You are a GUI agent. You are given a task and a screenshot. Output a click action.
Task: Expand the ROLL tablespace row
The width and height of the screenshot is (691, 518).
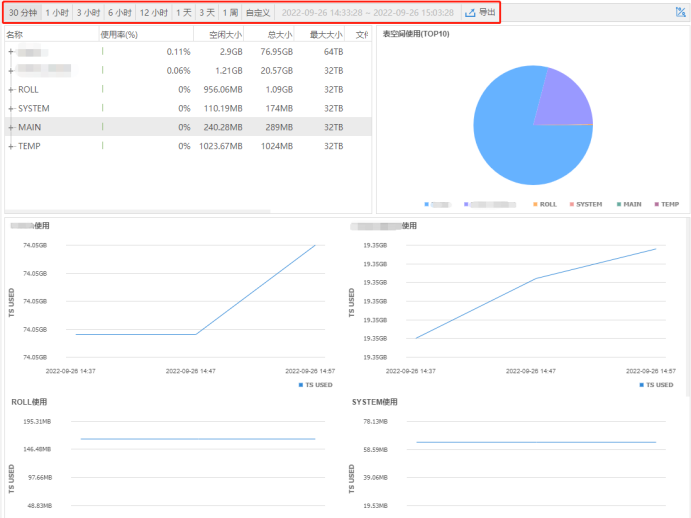coord(11,89)
